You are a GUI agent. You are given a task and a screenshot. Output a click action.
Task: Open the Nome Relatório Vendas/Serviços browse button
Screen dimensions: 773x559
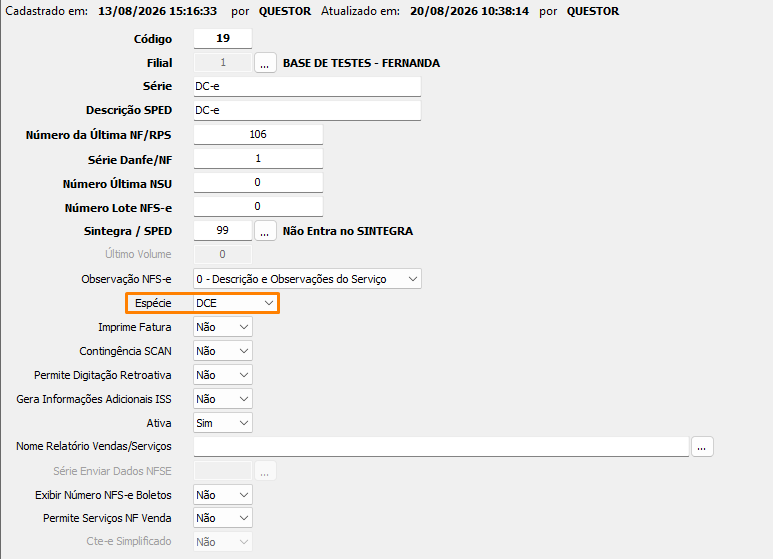pos(702,447)
